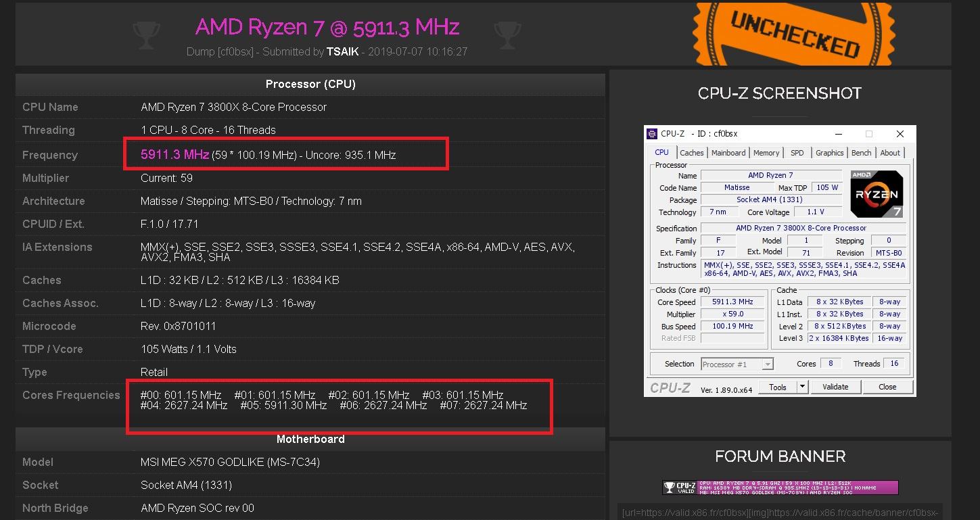Click the orange UNCHECKED badge
Screen dimensions: 980x520
point(794,35)
